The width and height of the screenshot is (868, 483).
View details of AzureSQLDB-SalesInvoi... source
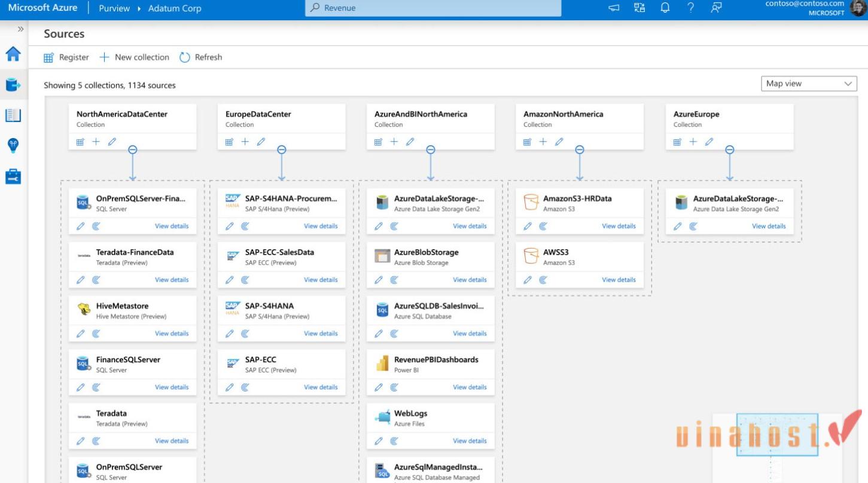pyautogui.click(x=470, y=334)
